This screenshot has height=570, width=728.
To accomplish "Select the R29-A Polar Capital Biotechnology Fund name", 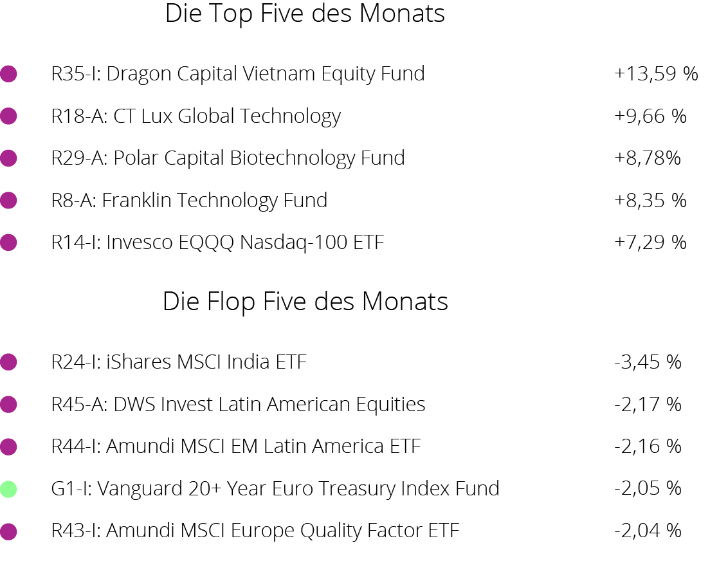I will (x=228, y=158).
